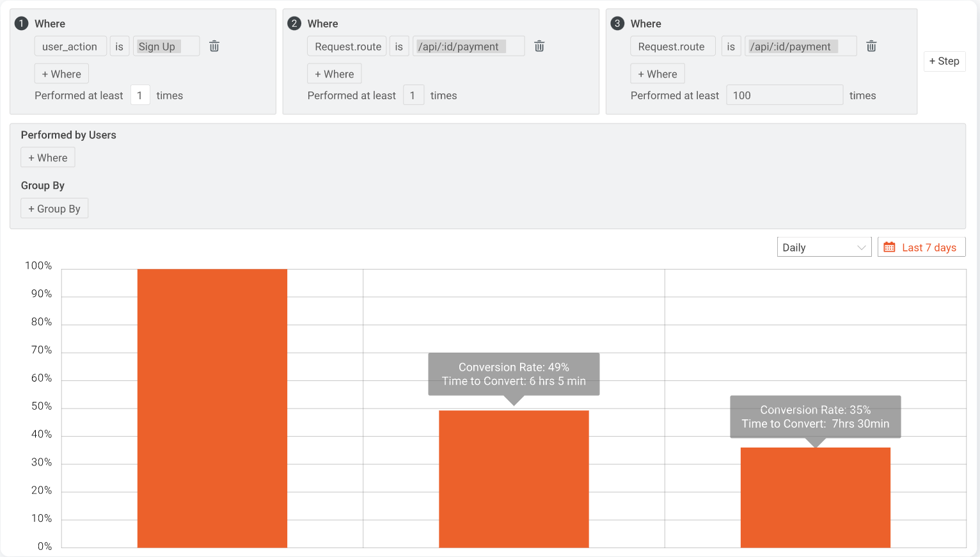Add a Where filter under Performed by Users

[x=47, y=157]
